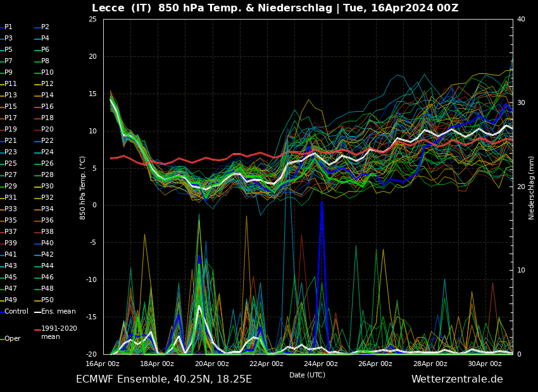This screenshot has width=538, height=392.
Task: Select the P2 legend entry
Action: (42, 27)
